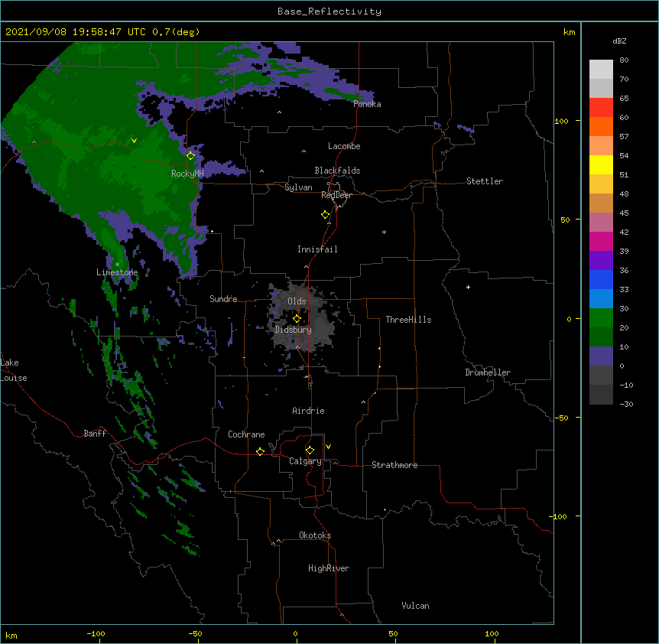Click the 50 tick on the horizontal km axis
The image size is (659, 644).
point(393,634)
